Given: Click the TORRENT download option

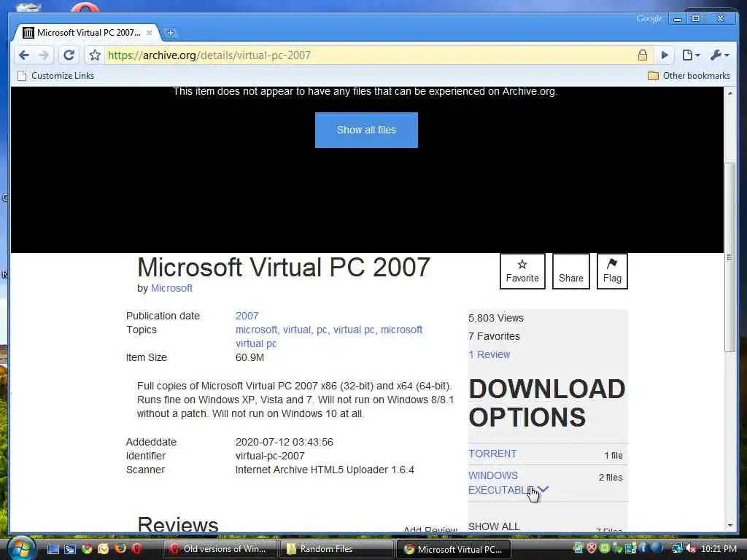Looking at the screenshot, I should 492,454.
